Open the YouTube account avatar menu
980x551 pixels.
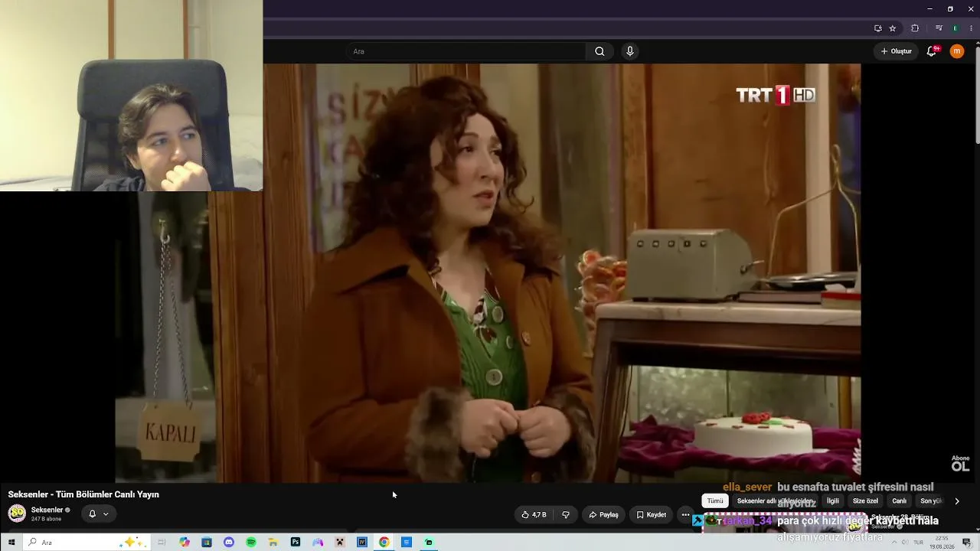pyautogui.click(x=957, y=51)
